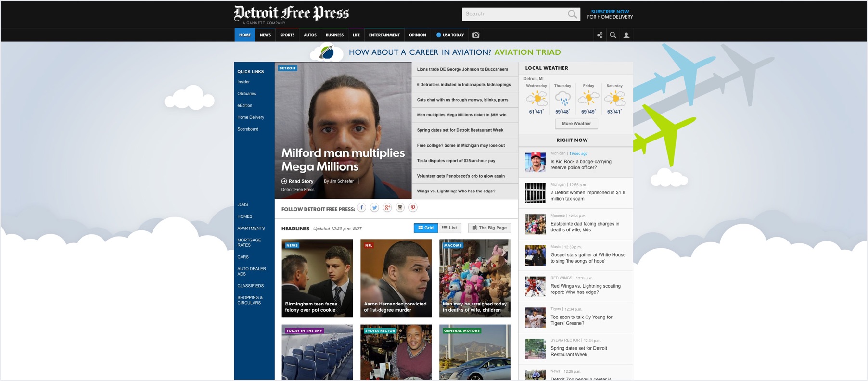Open Auto Dealer Ads sidebar link

pos(252,271)
